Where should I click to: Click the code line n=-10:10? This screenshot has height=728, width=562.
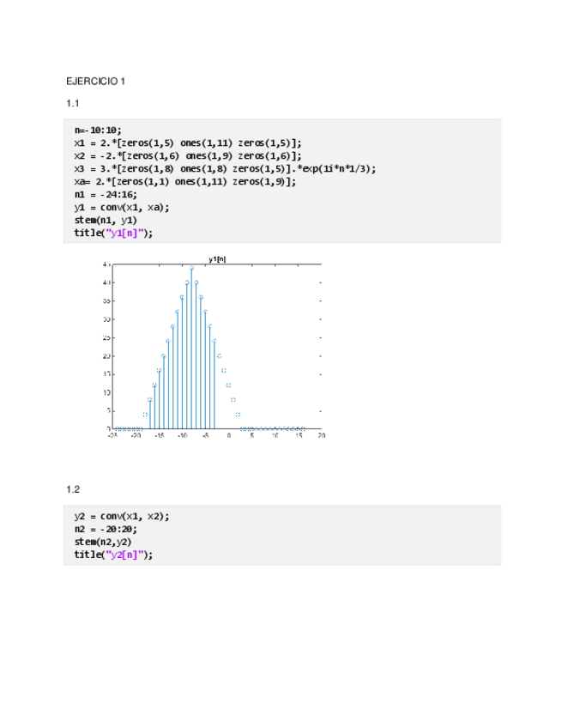point(98,130)
